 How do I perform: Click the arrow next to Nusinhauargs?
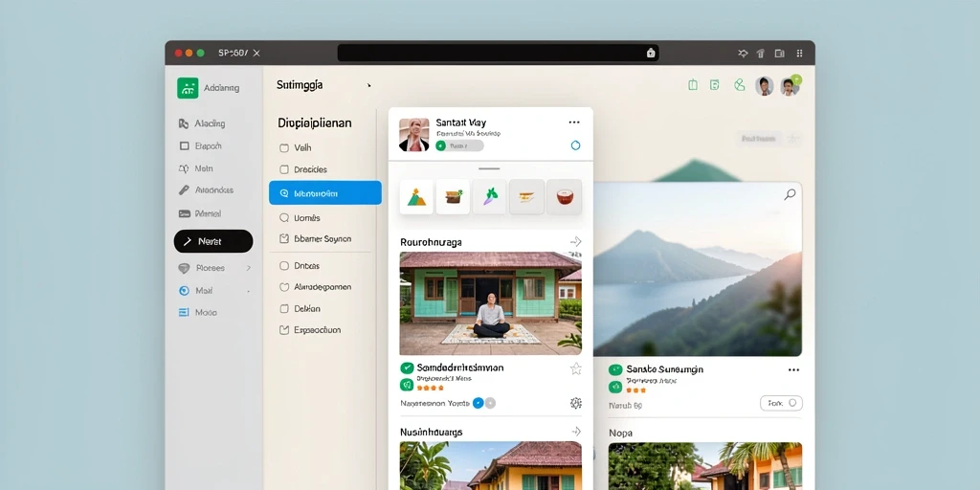click(576, 432)
